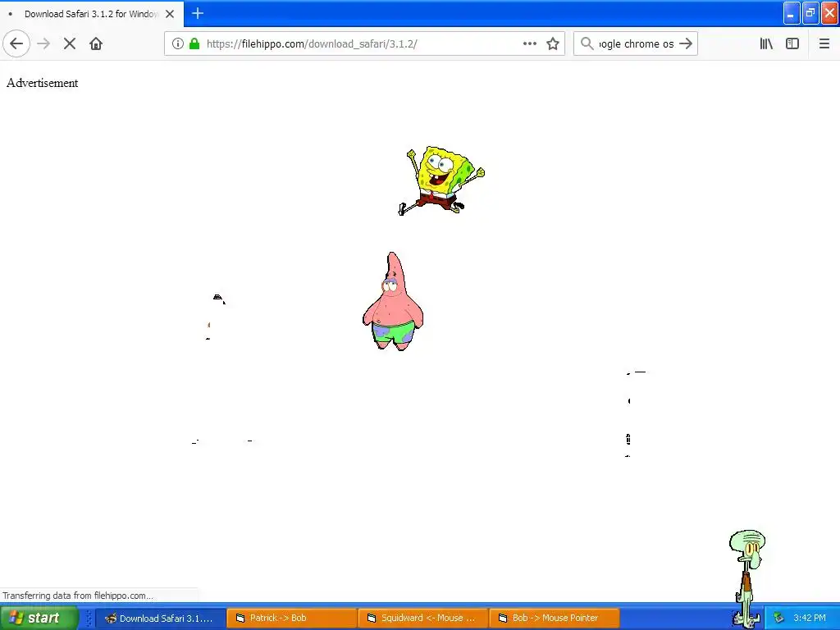The width and height of the screenshot is (840, 630).
Task: Restore down the Firefox window
Action: (x=810, y=13)
